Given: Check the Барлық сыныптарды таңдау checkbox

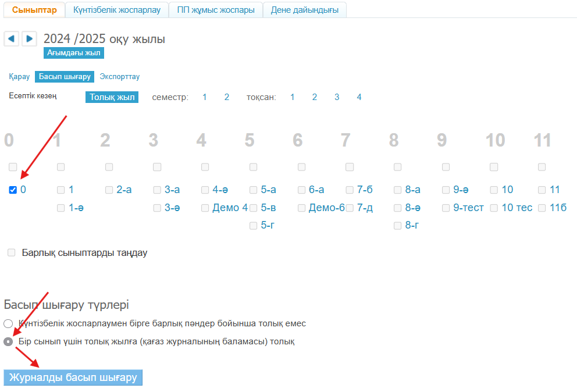Looking at the screenshot, I should pyautogui.click(x=10, y=252).
